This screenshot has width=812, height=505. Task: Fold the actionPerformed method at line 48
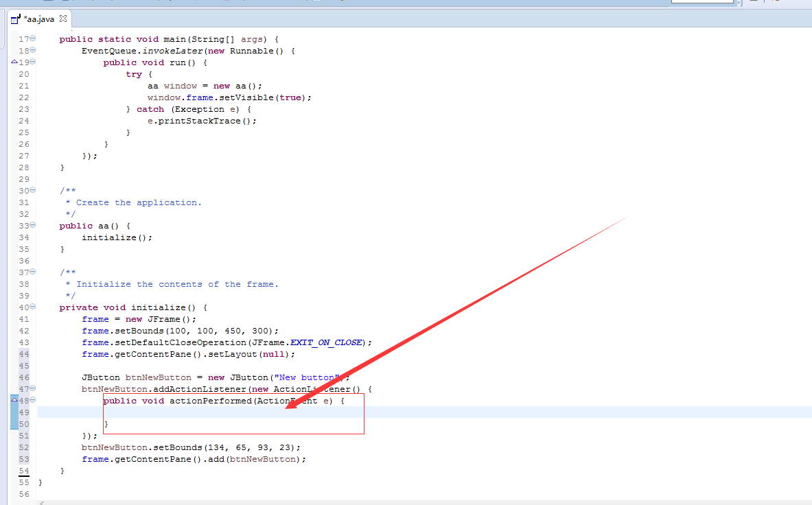[33, 400]
